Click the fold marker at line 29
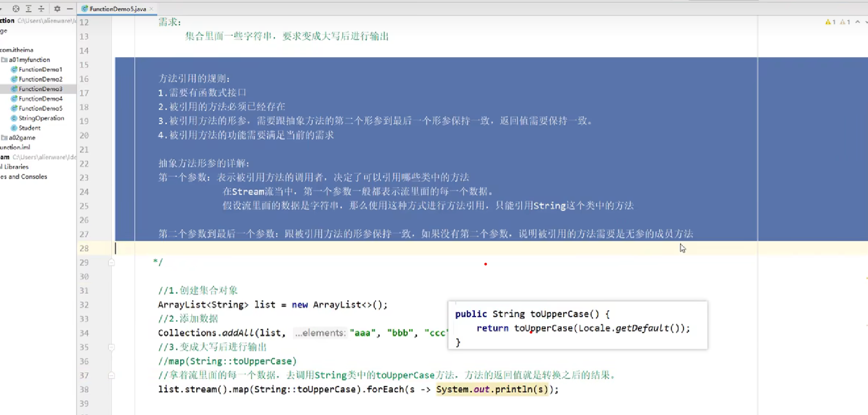This screenshot has width=868, height=415. point(111,262)
